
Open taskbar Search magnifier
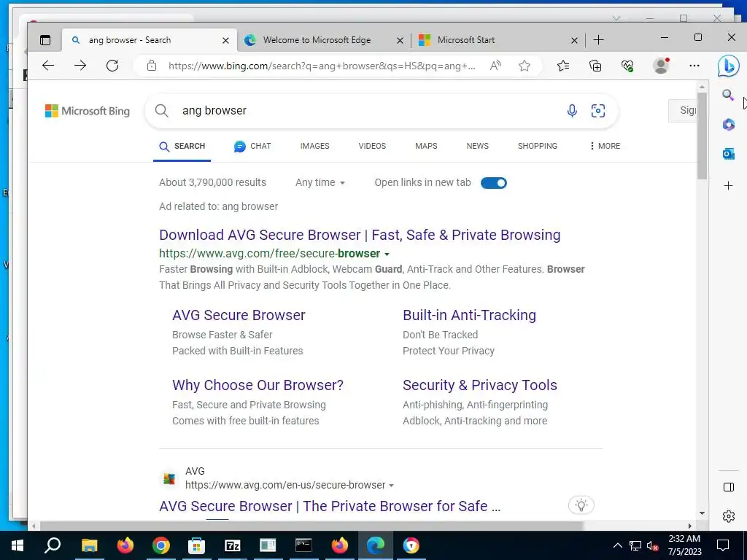point(53,545)
